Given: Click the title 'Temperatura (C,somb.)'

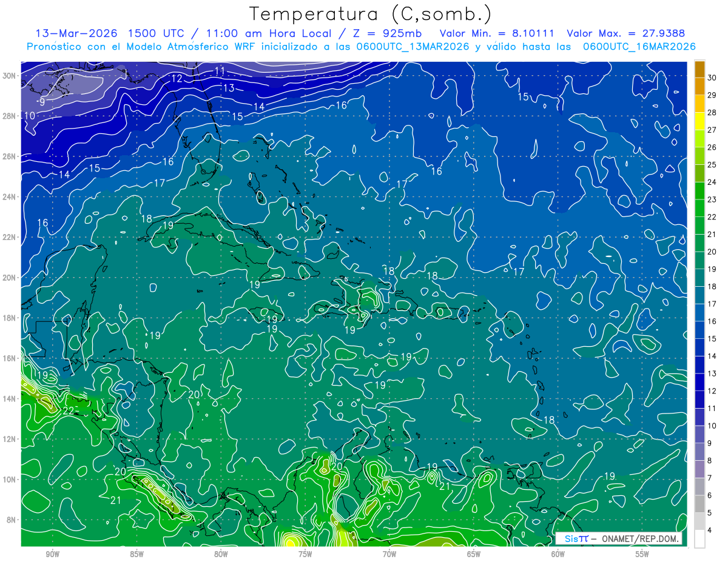Looking at the screenshot, I should (371, 14).
